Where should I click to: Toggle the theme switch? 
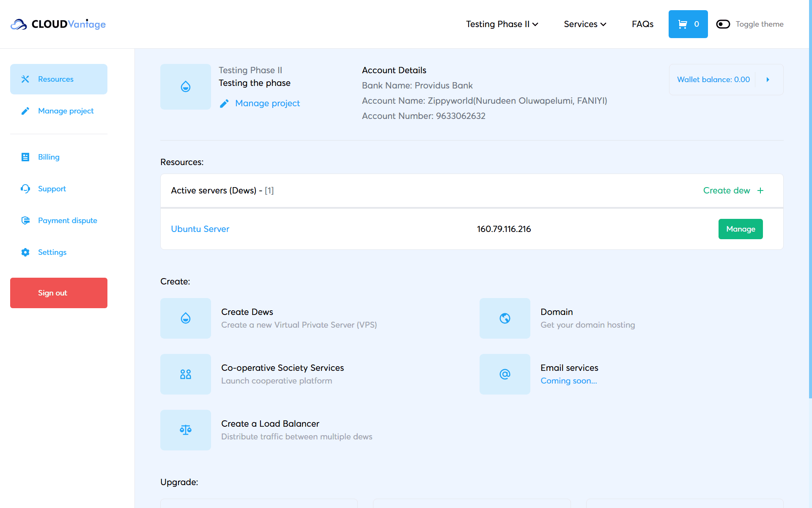[x=723, y=24]
